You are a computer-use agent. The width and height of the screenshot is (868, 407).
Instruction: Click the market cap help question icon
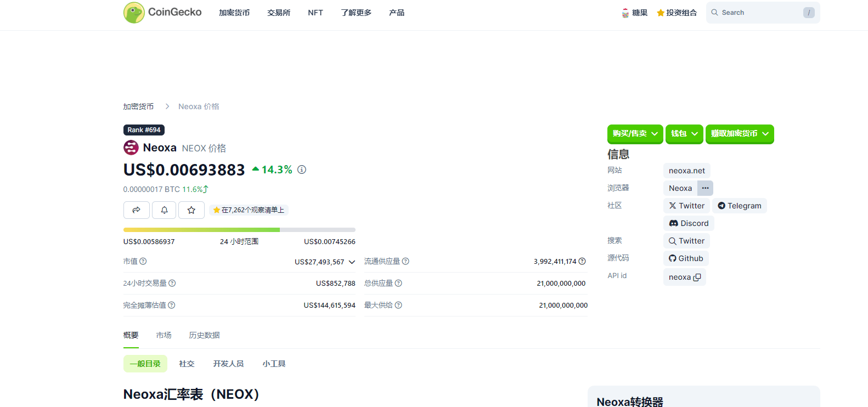pyautogui.click(x=143, y=262)
